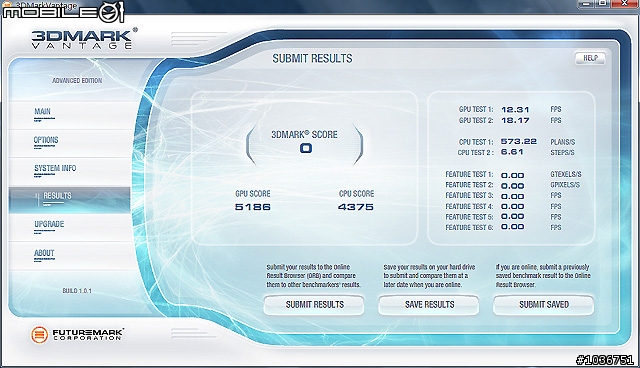Click GPU TEST 1 value 12.31
Screen dimensions: 640x368
click(515, 109)
